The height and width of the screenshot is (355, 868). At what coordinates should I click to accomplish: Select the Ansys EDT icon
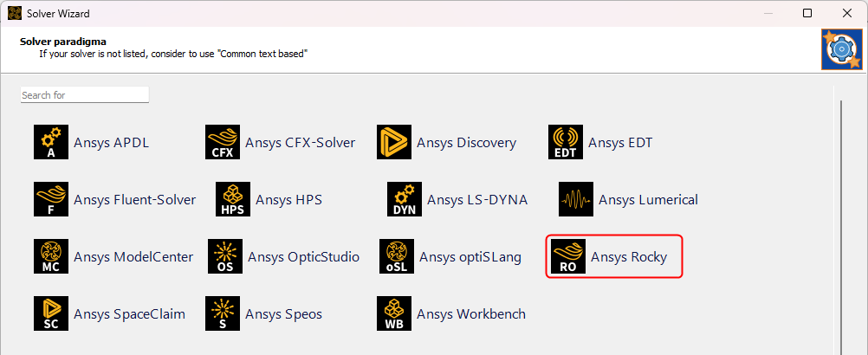point(566,142)
